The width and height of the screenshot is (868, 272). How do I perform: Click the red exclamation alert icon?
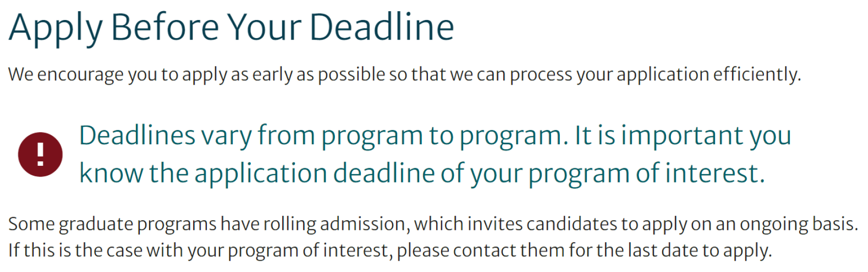click(40, 154)
